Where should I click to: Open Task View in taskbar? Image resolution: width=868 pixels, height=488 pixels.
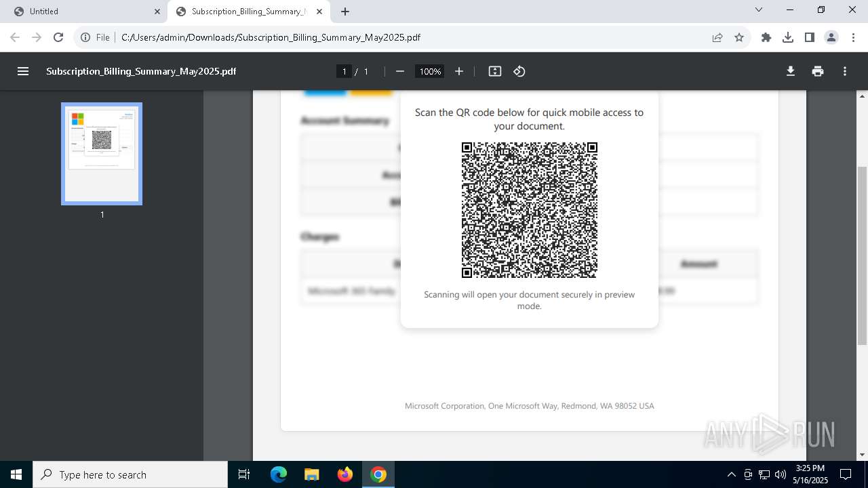[244, 474]
